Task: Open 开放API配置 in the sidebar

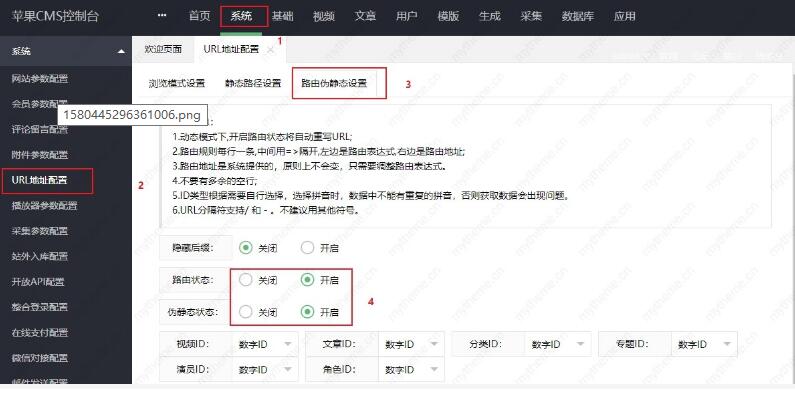Action: [x=38, y=281]
